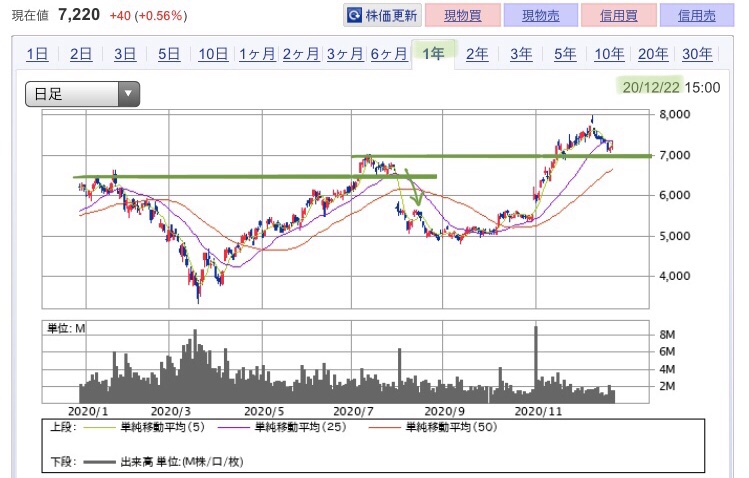
Task: Click the 4M volume axis label
Action: pyautogui.click(x=667, y=369)
